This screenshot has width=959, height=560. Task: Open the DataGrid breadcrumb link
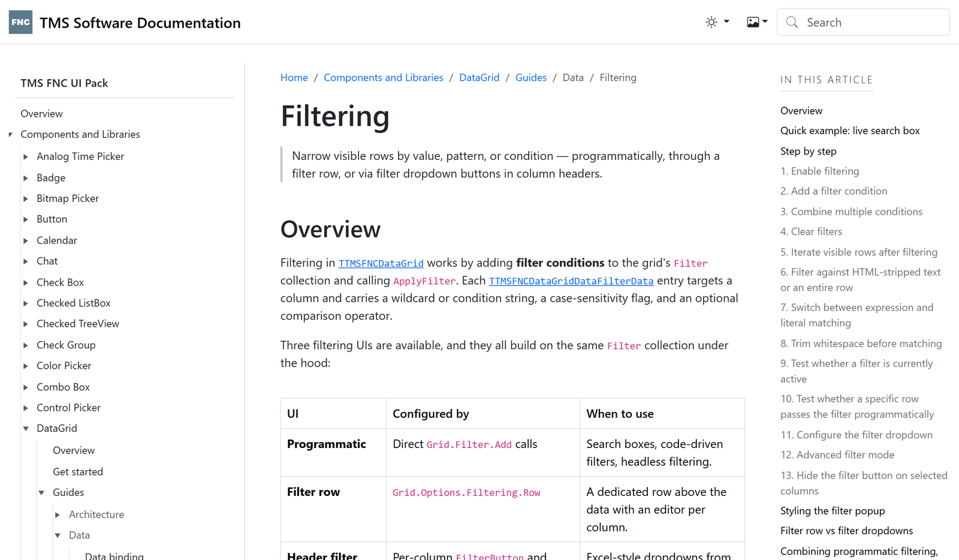point(479,77)
